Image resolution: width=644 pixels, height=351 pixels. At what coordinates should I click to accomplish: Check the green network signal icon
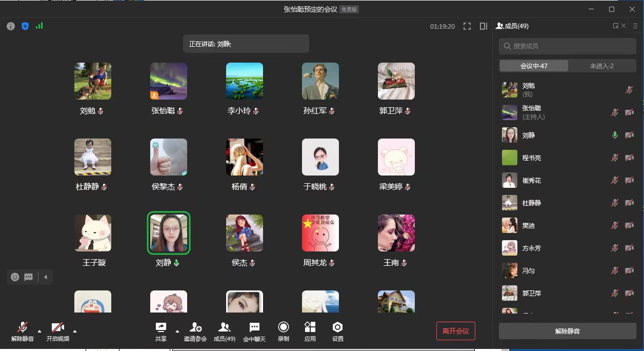point(39,26)
